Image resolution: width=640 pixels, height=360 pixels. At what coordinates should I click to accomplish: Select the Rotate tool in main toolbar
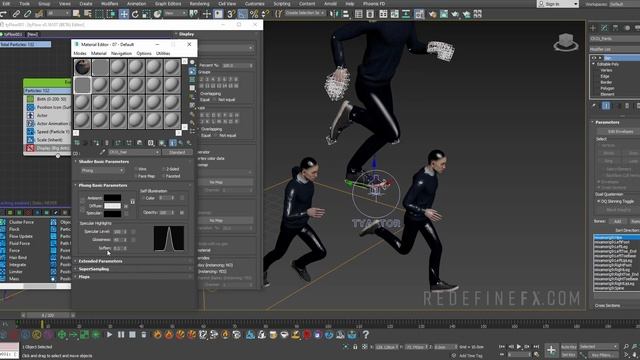pyautogui.click(x=135, y=14)
